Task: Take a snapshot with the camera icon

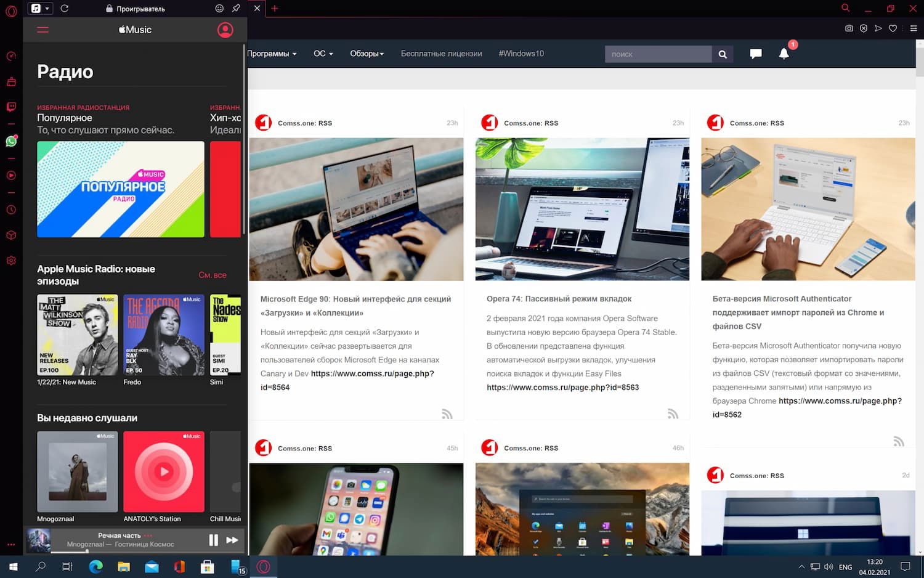Action: [x=849, y=28]
